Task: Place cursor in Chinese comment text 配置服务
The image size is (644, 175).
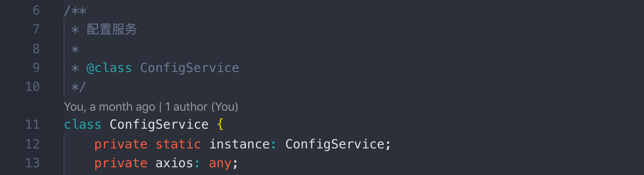Action: pos(112,29)
